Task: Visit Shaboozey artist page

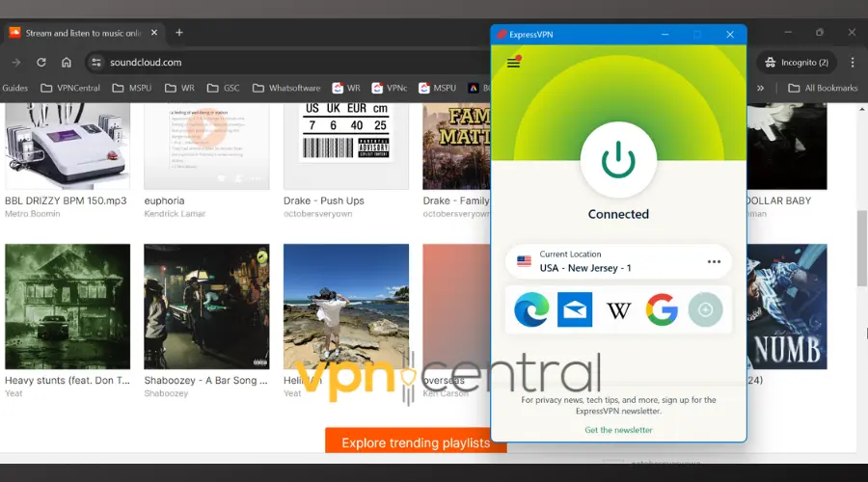Action: (x=166, y=393)
